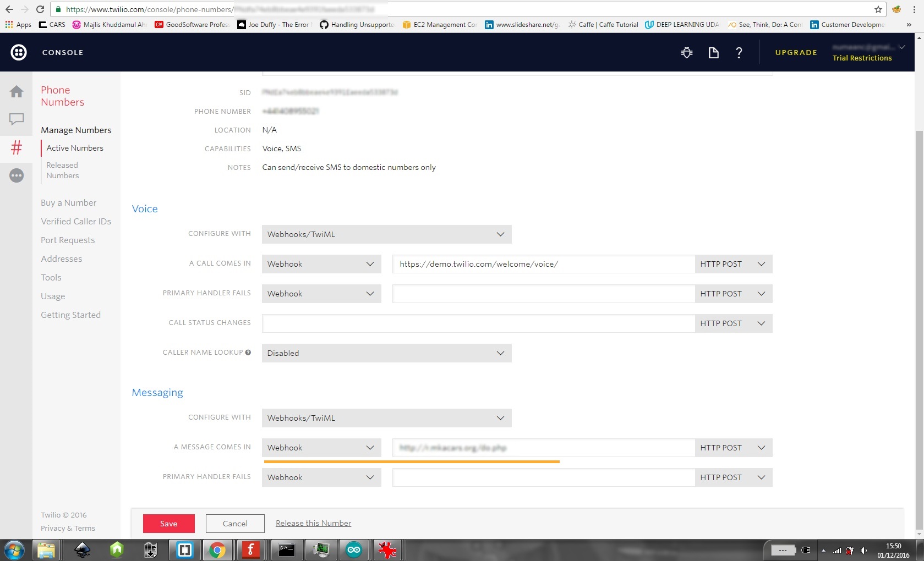Open the debugger bug icon
The width and height of the screenshot is (924, 561).
686,53
